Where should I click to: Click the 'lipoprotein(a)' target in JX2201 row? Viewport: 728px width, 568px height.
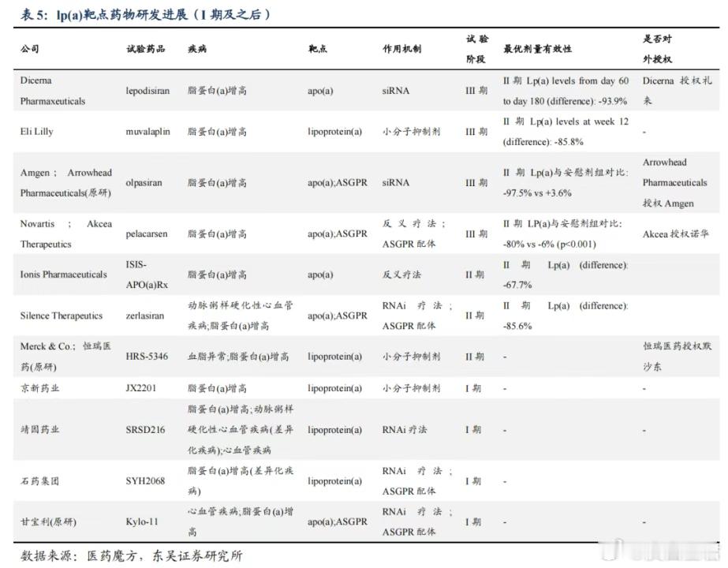334,388
